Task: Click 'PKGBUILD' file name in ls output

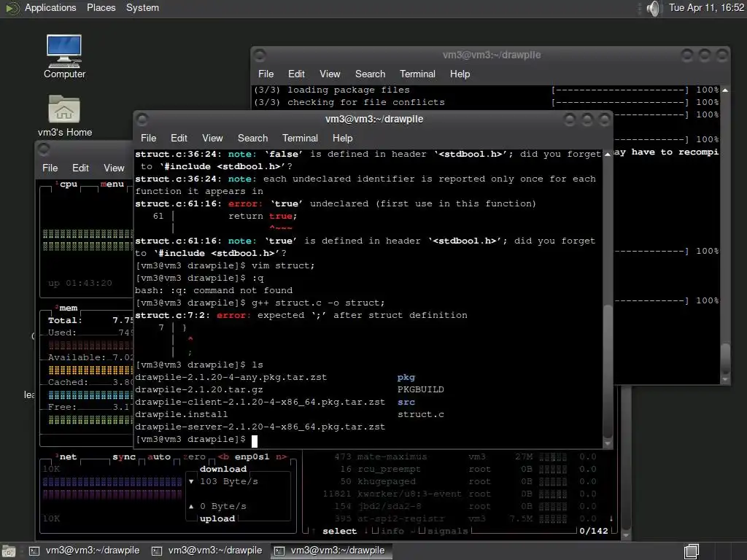Action: (421, 389)
